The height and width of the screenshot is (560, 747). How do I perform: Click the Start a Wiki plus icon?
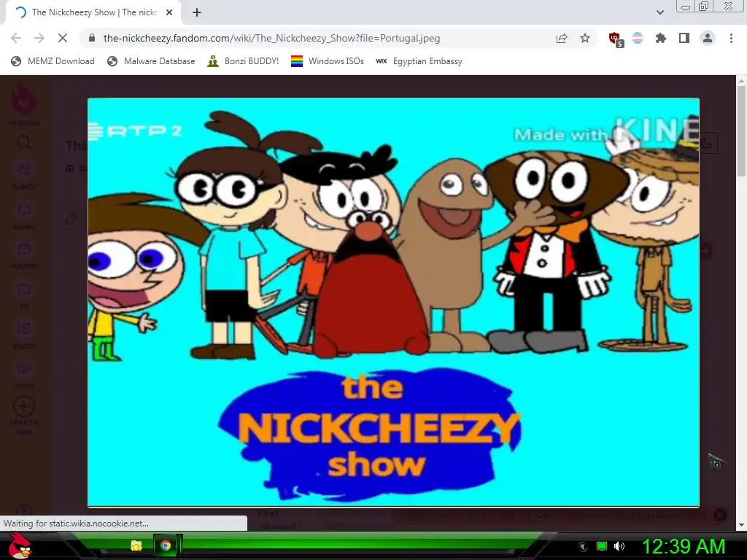point(24,406)
